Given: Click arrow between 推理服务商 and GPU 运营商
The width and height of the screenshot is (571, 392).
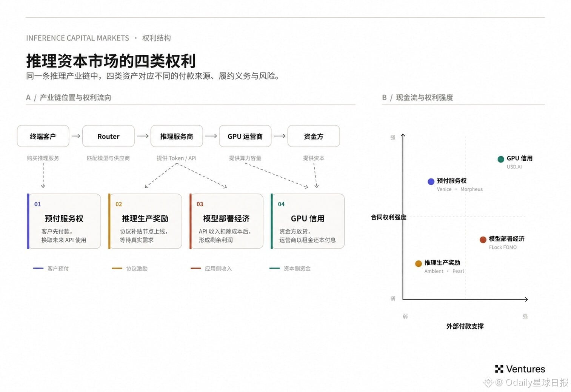Looking at the screenshot, I should click(211, 136).
